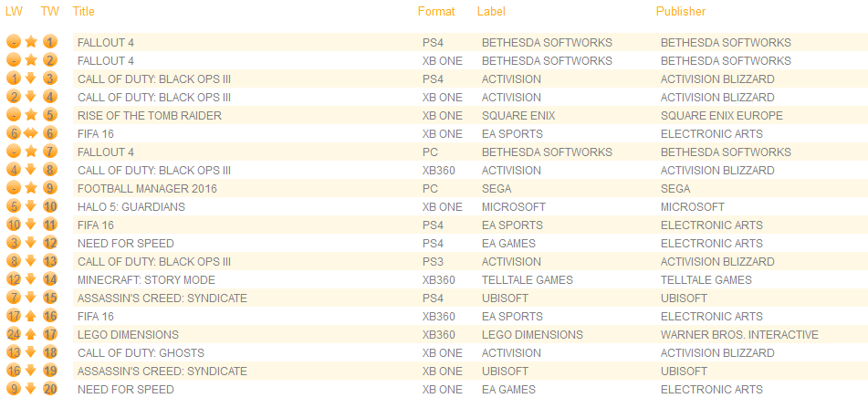Click the this-week rank 20 badge
Screen dimensions: 868x398
click(x=49, y=389)
